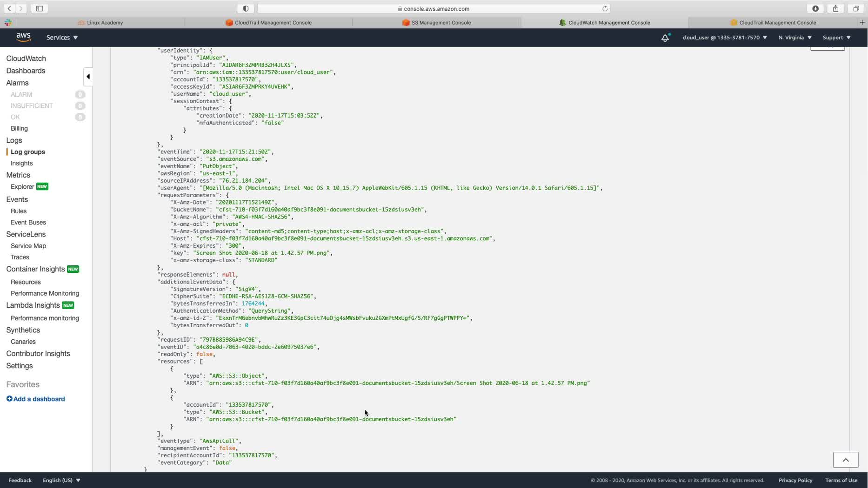Open Container Insights Resources
Viewport: 868px width, 488px height.
(26, 282)
